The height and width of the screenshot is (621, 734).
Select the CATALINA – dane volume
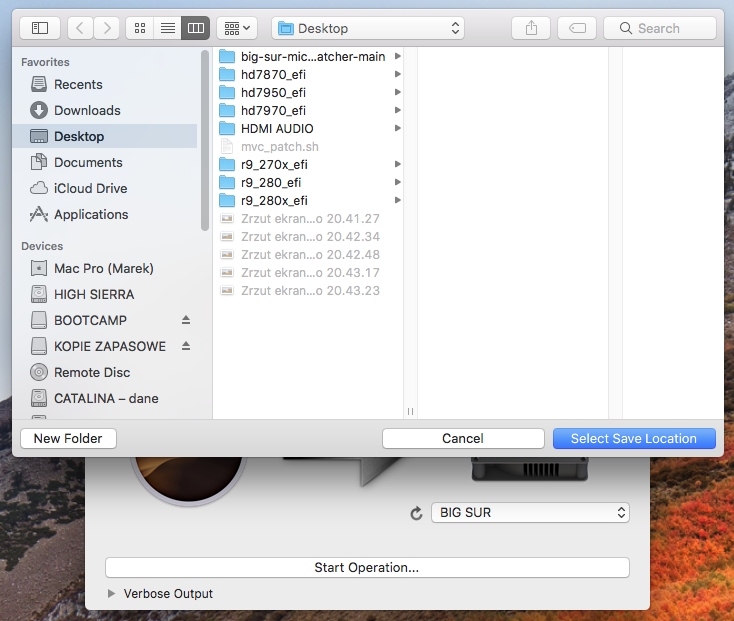[x=105, y=398]
